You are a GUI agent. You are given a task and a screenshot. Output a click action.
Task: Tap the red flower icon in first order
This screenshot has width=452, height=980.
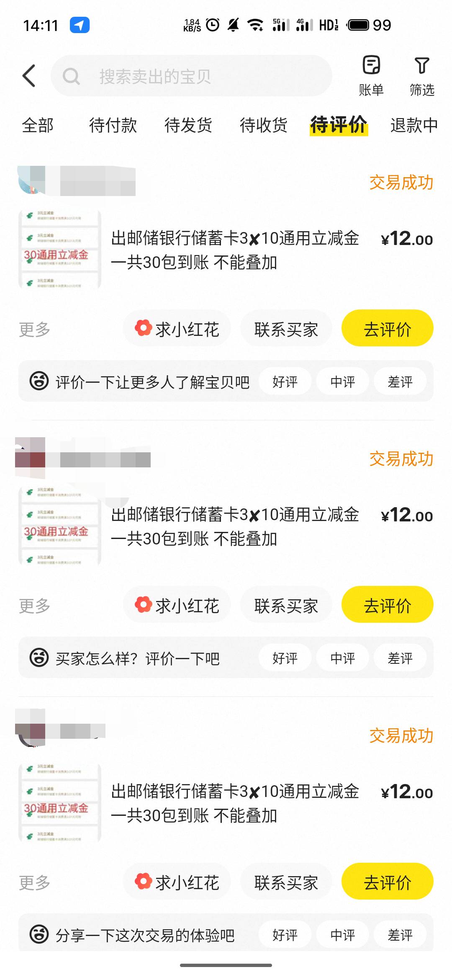point(144,328)
